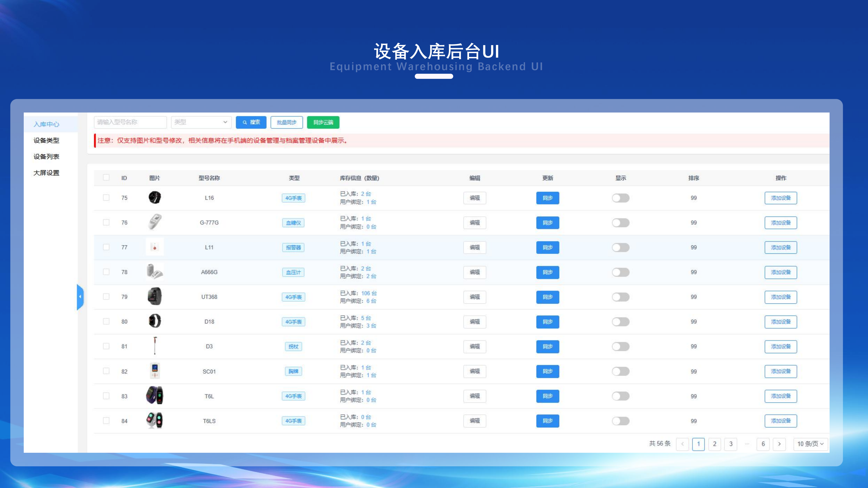868x488 pixels.
Task: Select all rows via header checkbox
Action: 106,178
